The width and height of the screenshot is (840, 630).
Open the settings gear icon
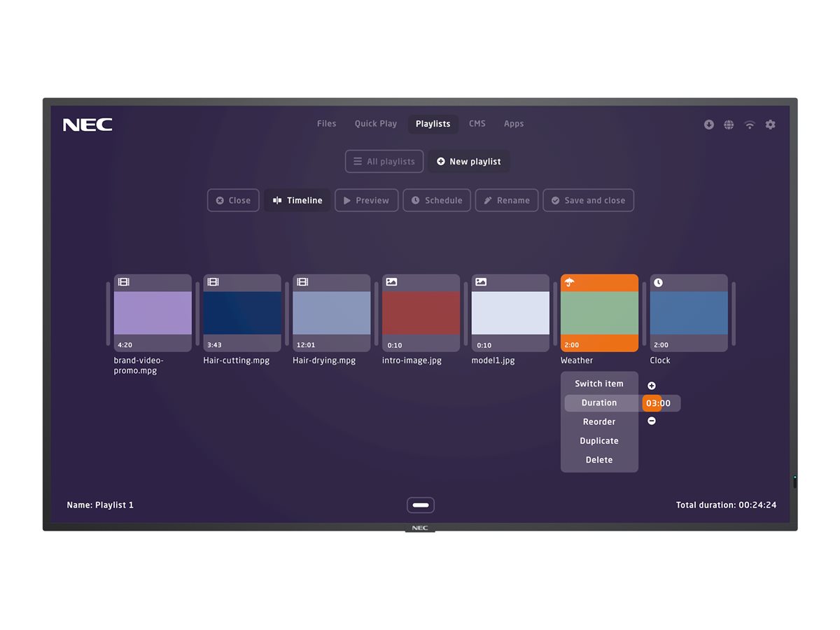tap(770, 125)
